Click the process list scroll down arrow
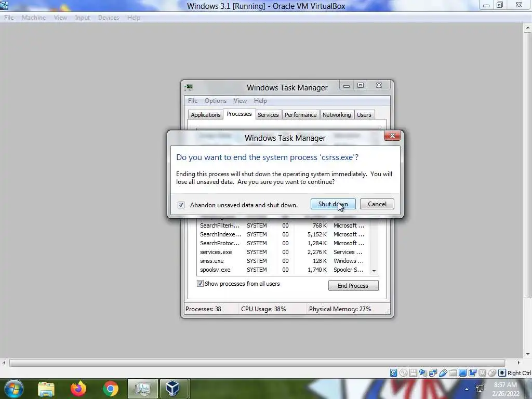 [374, 271]
